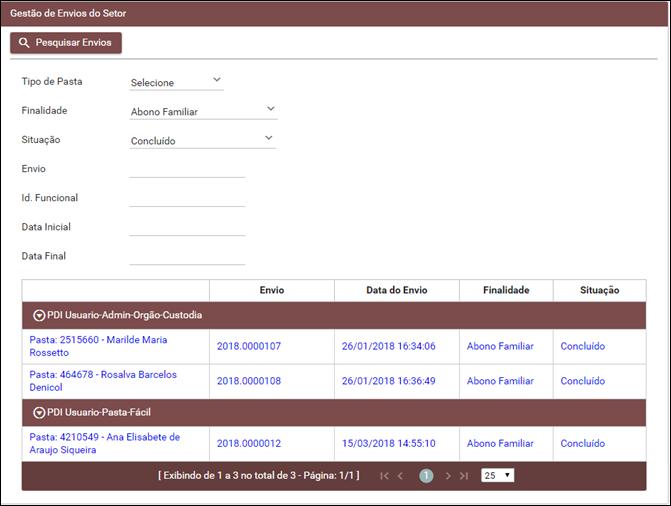Collapse the PDI Usuario-Admin-Orgão-Custodia group

click(x=39, y=316)
